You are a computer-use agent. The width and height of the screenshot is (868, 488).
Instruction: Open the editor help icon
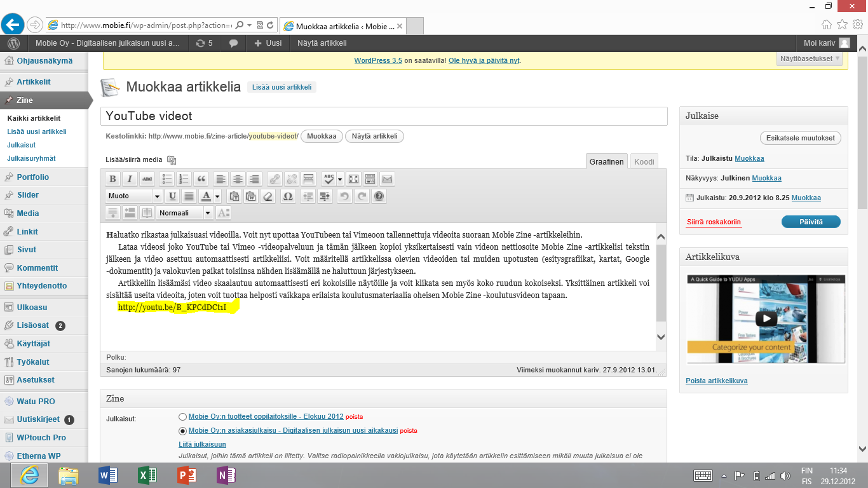(x=379, y=196)
